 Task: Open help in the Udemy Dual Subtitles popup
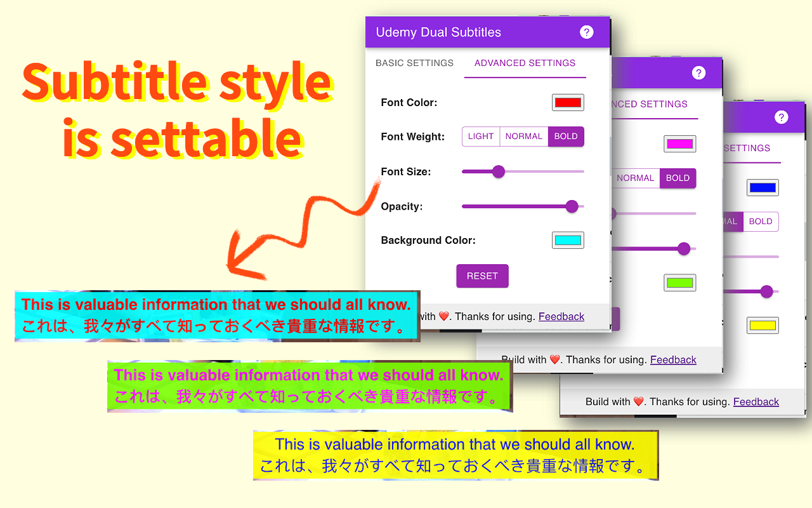click(x=587, y=32)
